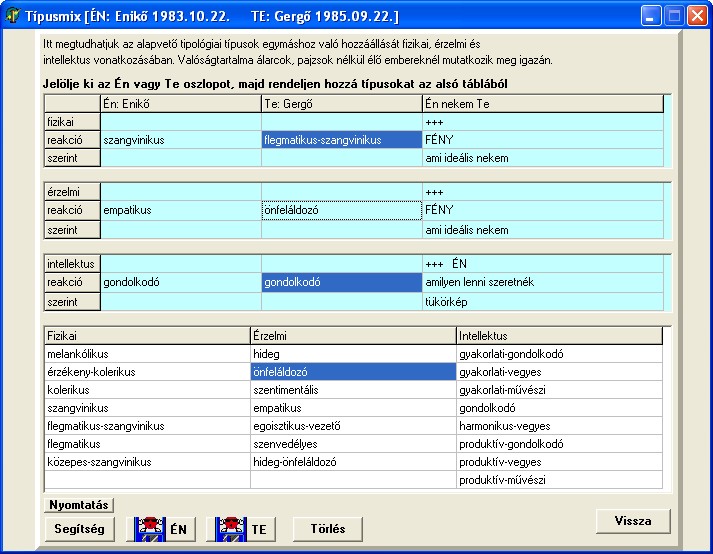
Task: Choose közepes-szangvinikus type
Action: click(x=147, y=462)
